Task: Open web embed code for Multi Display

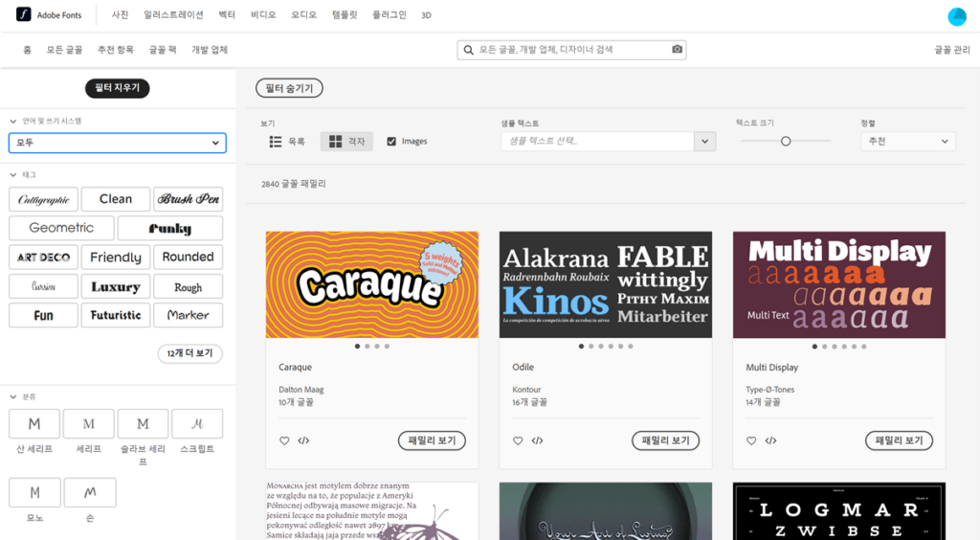Action: point(770,440)
